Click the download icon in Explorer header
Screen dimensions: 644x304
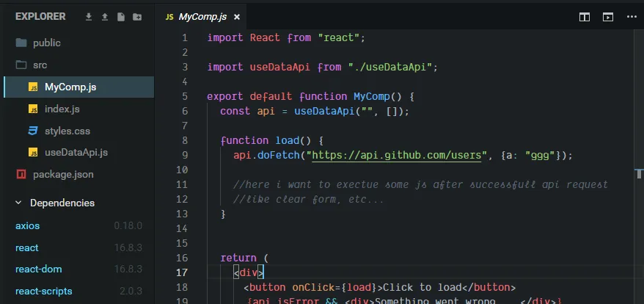pyautogui.click(x=88, y=17)
